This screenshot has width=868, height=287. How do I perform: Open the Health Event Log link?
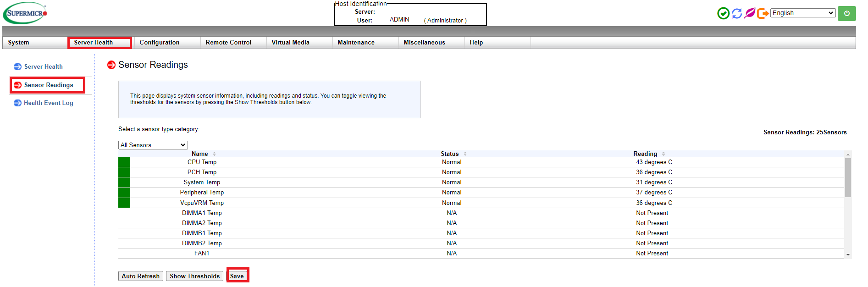click(x=49, y=103)
